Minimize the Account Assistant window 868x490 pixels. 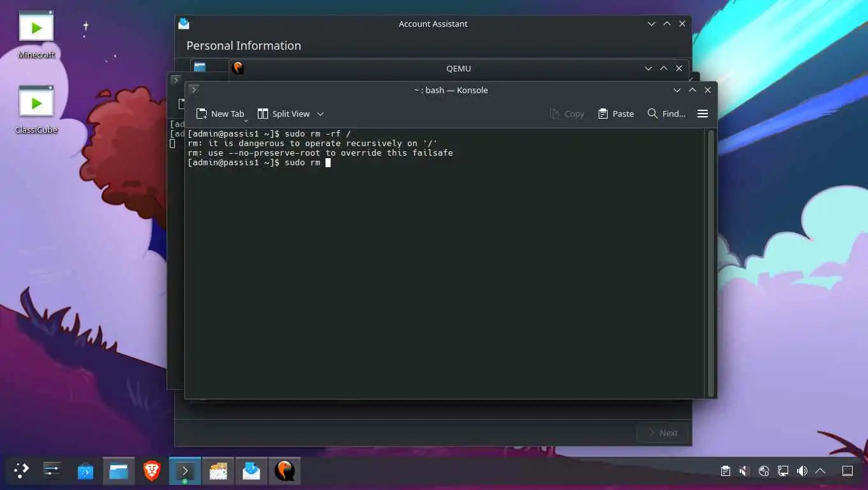click(652, 24)
